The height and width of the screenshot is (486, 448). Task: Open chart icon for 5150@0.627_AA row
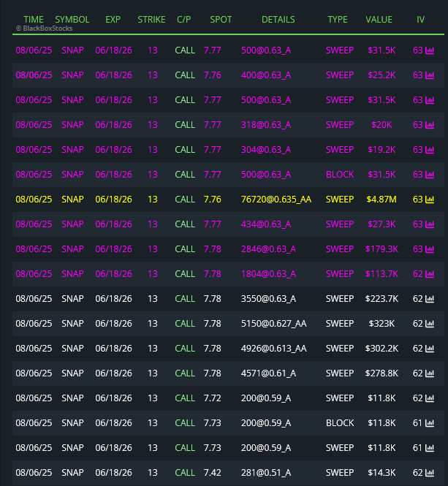[430, 324]
